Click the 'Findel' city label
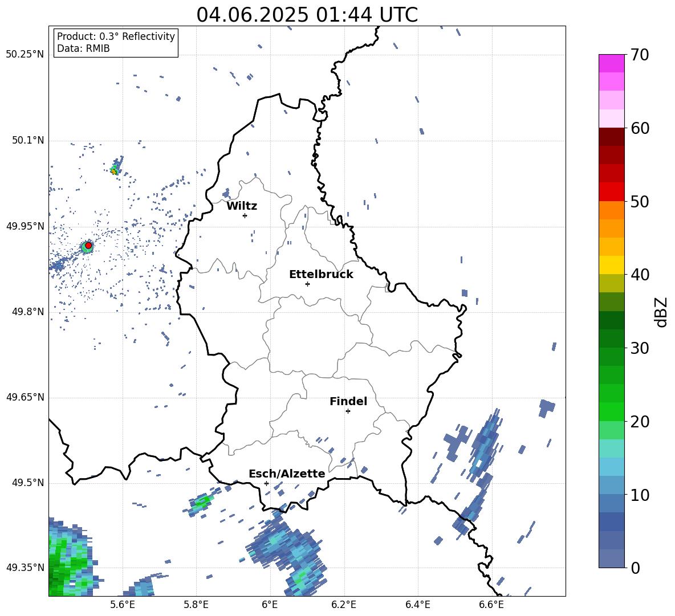The width and height of the screenshot is (675, 616). 348,401
